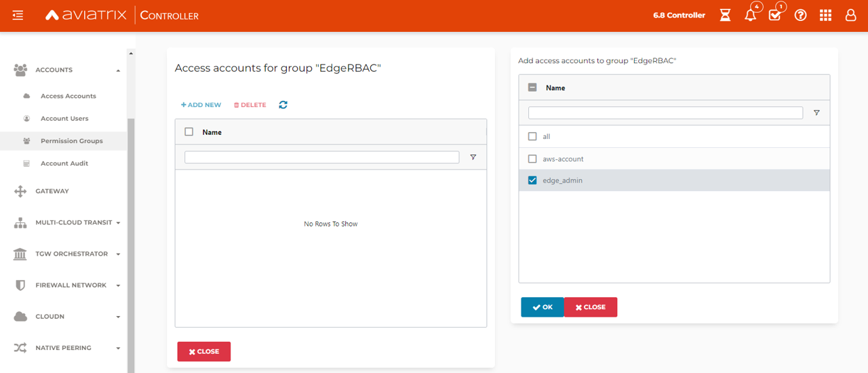Confirm with the OK button
Screen dimensions: 868x373
point(542,307)
